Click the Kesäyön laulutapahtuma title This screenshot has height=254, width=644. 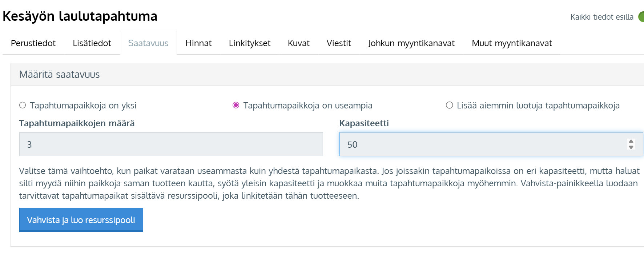tap(80, 16)
